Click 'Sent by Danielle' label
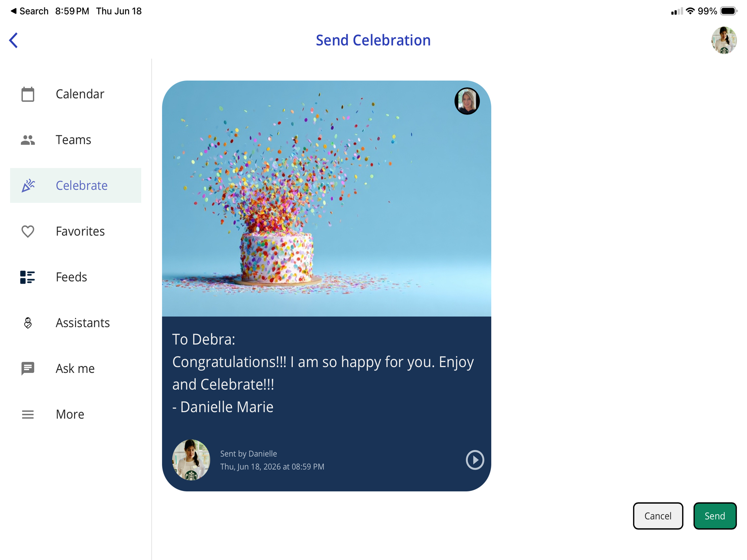Image resolution: width=747 pixels, height=560 pixels. tap(249, 454)
